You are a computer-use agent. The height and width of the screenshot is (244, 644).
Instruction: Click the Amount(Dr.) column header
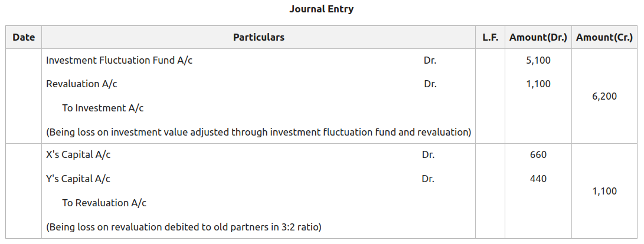coord(538,37)
